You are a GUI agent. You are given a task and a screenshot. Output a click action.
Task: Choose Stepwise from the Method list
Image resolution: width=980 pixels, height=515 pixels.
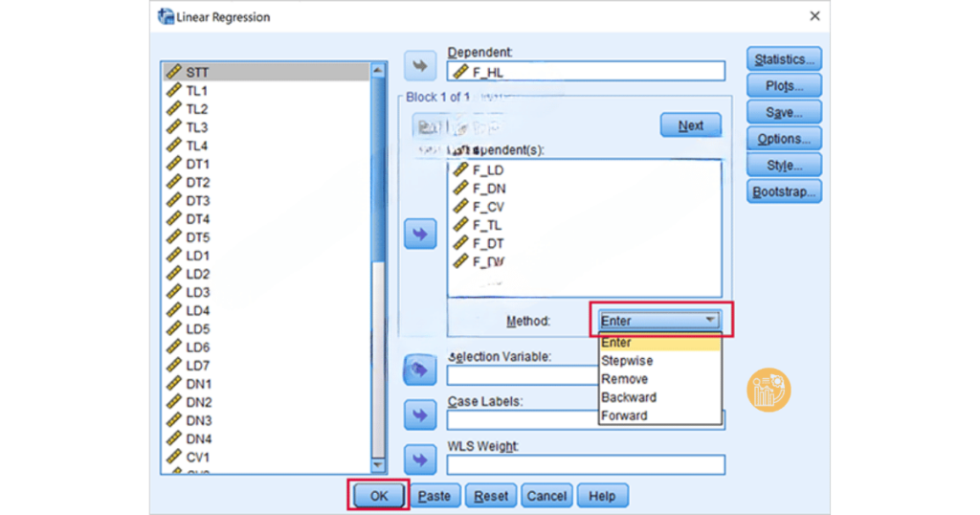[x=627, y=361]
